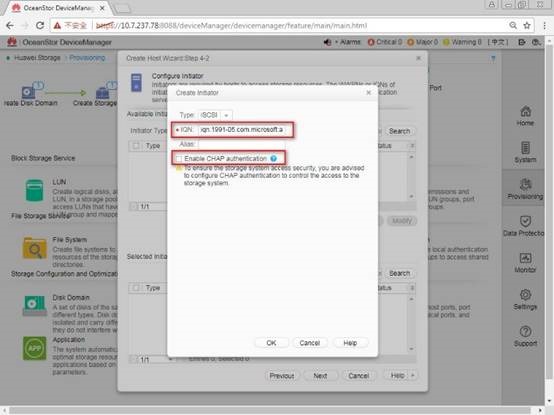Click the Major alarm indicator
554x415 pixels.
point(422,42)
